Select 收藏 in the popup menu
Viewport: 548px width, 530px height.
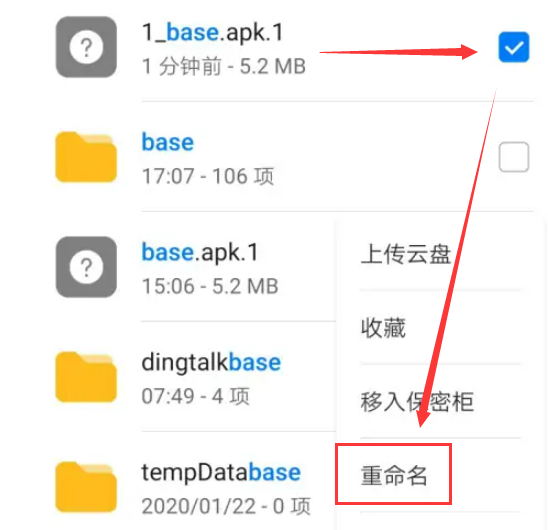coord(383,328)
